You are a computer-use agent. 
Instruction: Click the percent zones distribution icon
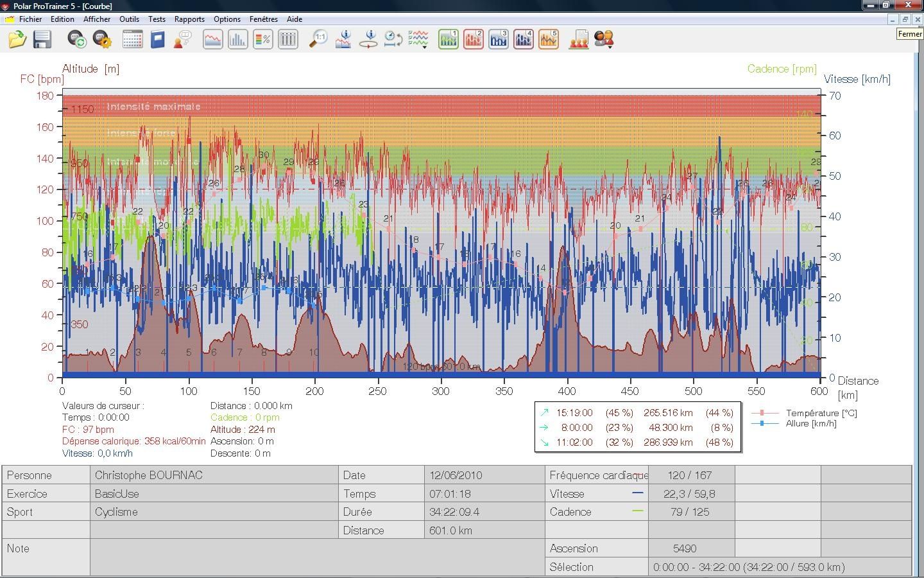coord(262,39)
